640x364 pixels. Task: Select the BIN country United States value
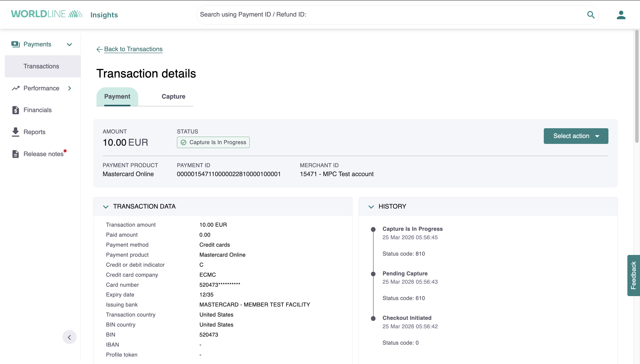coord(216,325)
